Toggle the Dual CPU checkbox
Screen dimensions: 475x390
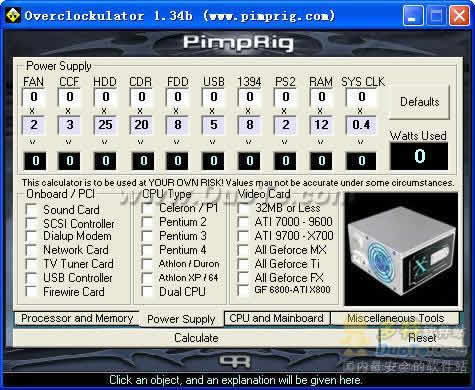coord(147,292)
